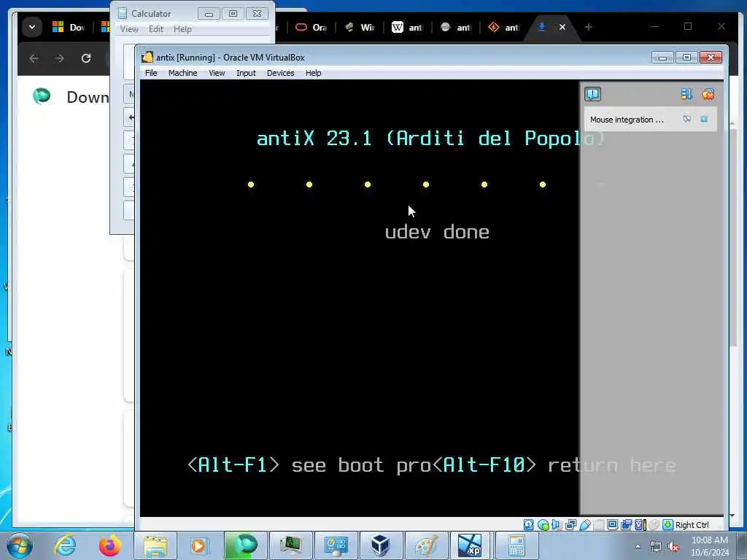Click the virtualization CPU status icon
This screenshot has width=747, height=560.
[640, 525]
